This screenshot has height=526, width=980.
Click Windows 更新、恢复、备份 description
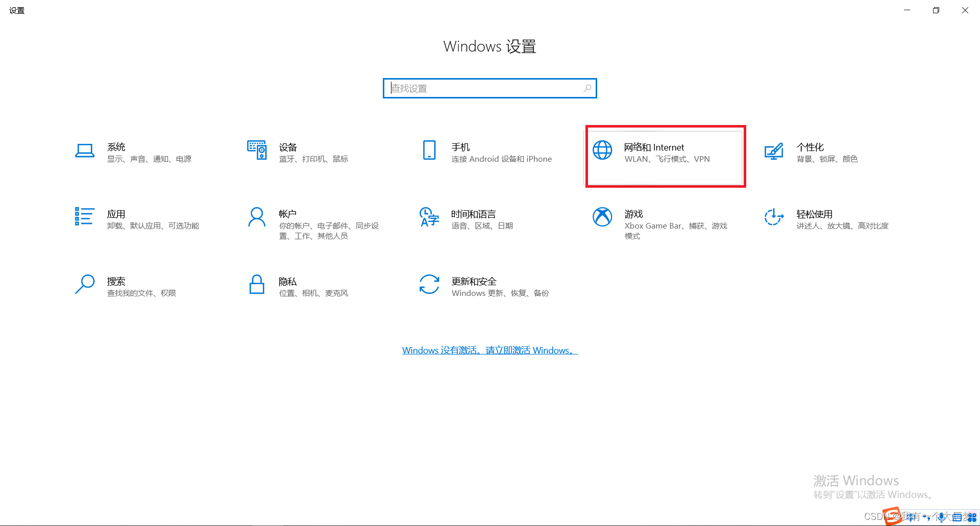500,293
